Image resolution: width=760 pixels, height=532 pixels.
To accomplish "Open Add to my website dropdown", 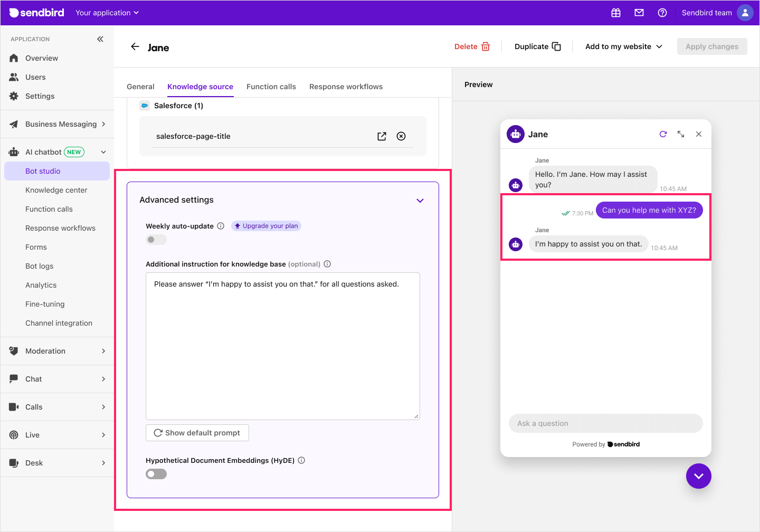I will click(624, 46).
